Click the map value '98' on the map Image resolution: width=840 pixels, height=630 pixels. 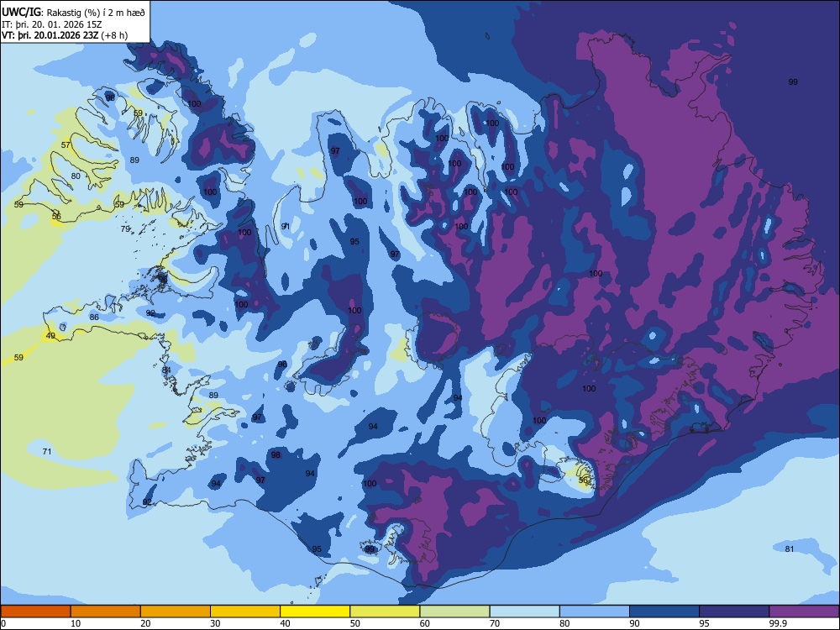276,454
